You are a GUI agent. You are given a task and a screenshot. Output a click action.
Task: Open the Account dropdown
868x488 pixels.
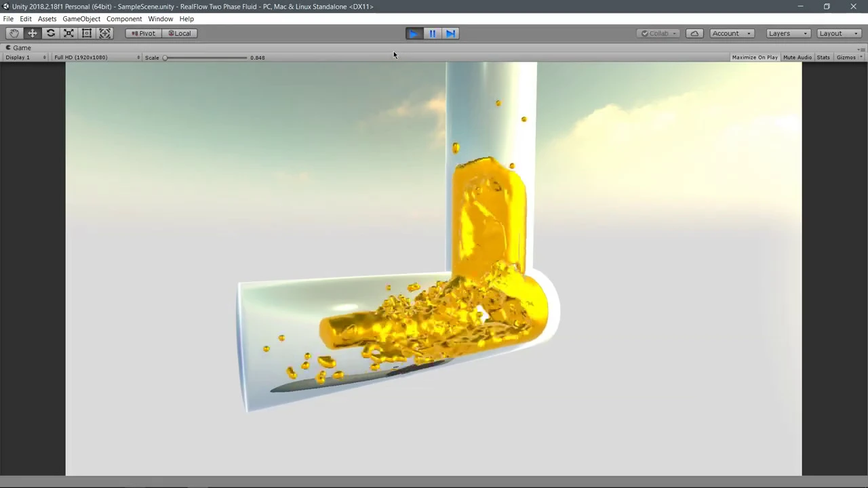(x=732, y=33)
